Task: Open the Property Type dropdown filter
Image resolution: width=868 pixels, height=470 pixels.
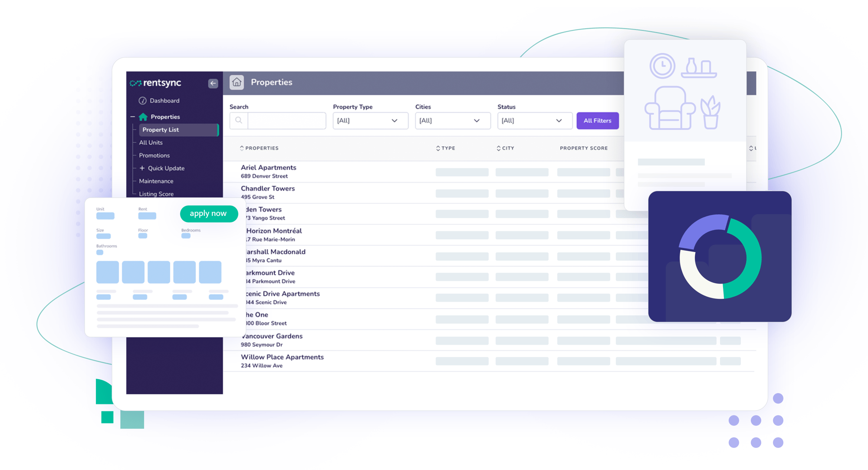Action: pyautogui.click(x=367, y=120)
